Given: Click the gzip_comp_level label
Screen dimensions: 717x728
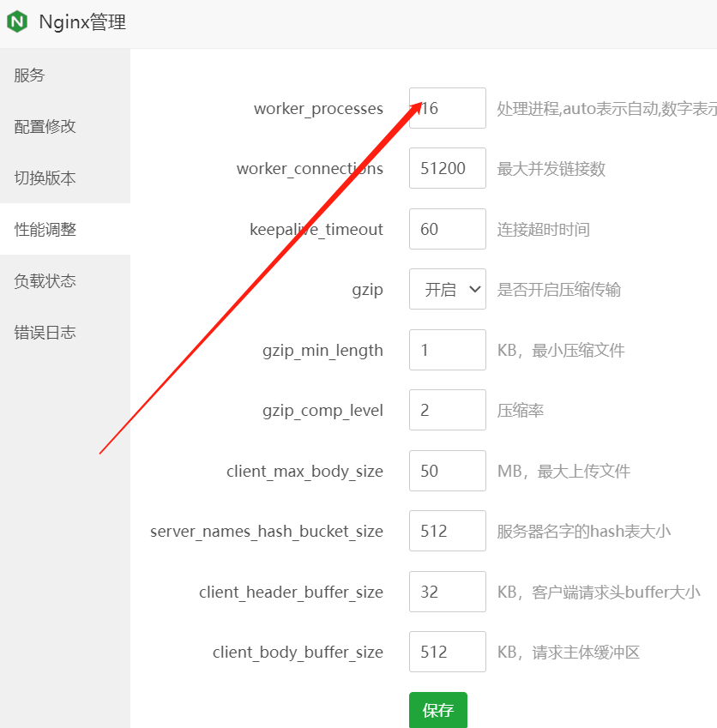Looking at the screenshot, I should click(x=322, y=412).
